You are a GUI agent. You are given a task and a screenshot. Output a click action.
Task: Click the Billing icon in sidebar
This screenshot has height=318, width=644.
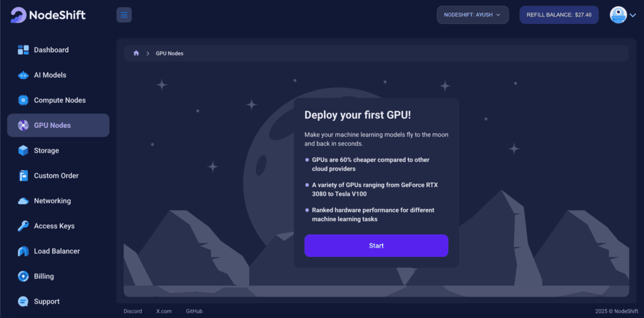tap(23, 276)
